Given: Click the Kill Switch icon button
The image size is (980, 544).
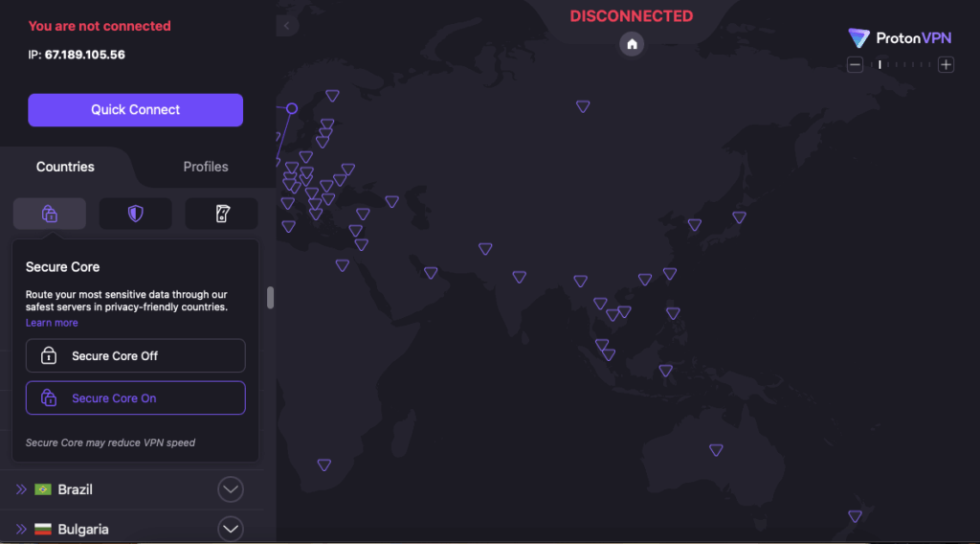Looking at the screenshot, I should coord(221,214).
